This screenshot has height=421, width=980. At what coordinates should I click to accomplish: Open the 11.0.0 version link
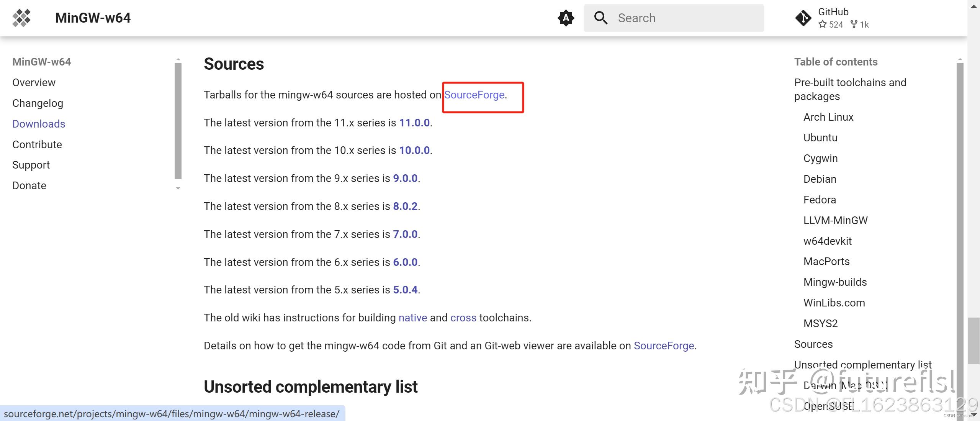(x=414, y=123)
